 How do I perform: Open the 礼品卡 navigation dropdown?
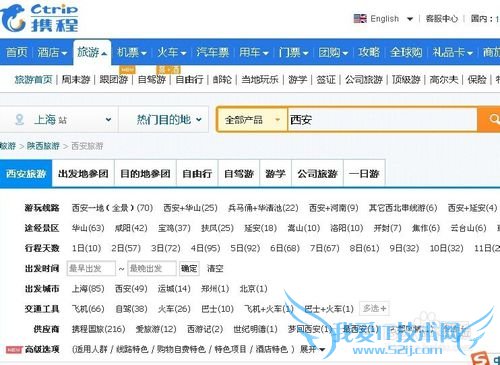point(470,53)
